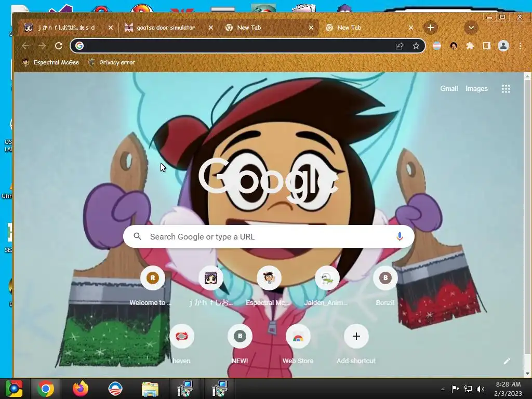This screenshot has width=532, height=399.
Task: Open the network tray icon
Action: pos(468,389)
